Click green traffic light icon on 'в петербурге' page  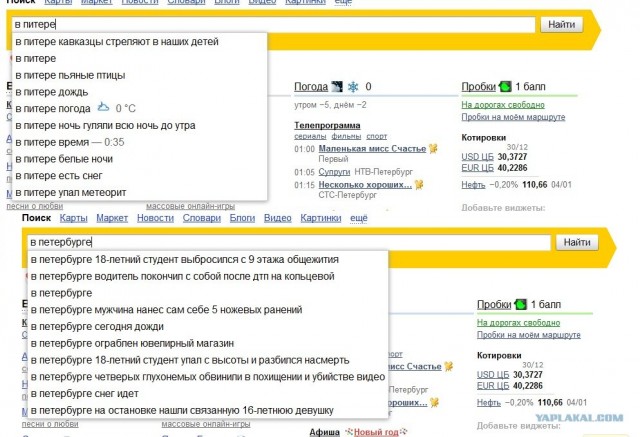pos(521,304)
